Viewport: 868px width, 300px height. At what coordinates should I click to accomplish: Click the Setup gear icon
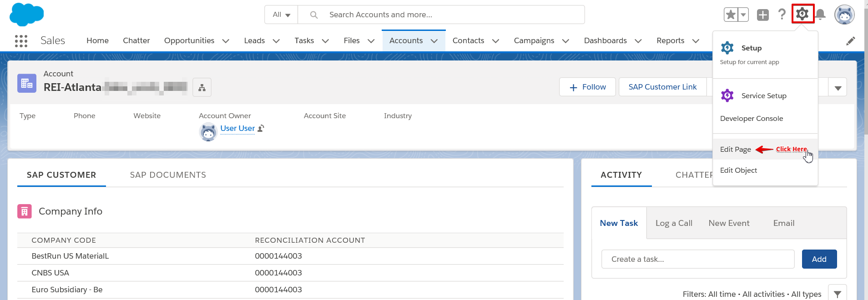802,14
